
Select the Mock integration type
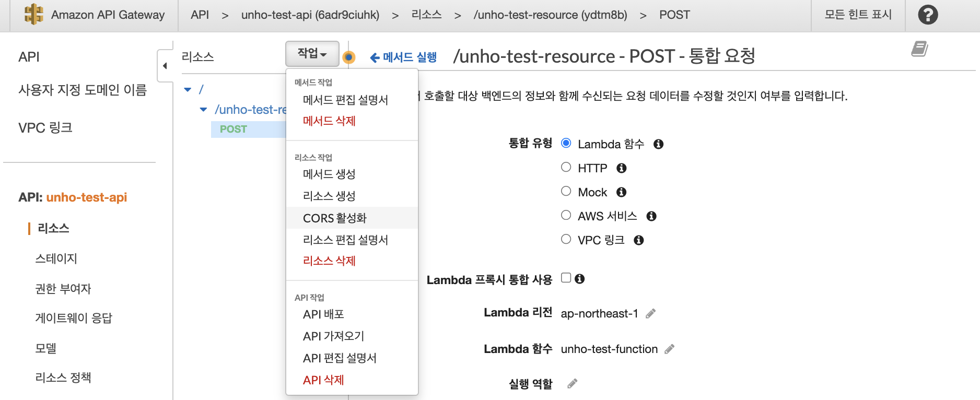pyautogui.click(x=566, y=191)
